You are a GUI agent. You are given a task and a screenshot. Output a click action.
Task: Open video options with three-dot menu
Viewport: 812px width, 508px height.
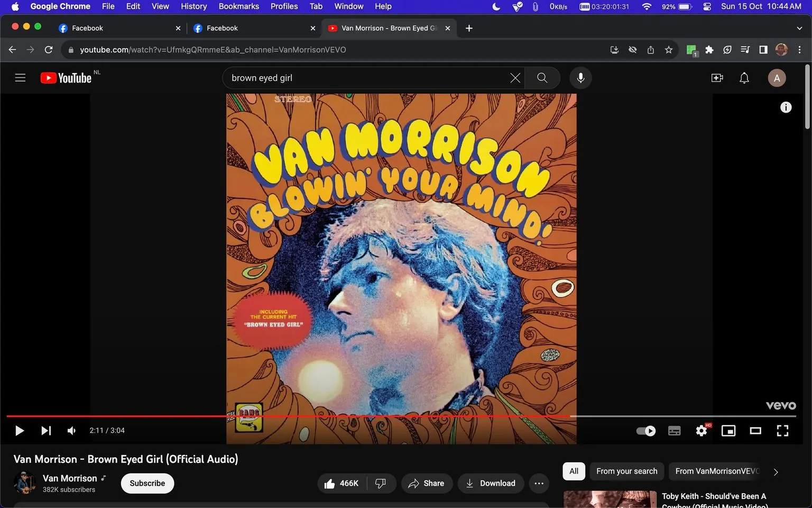[x=539, y=483]
